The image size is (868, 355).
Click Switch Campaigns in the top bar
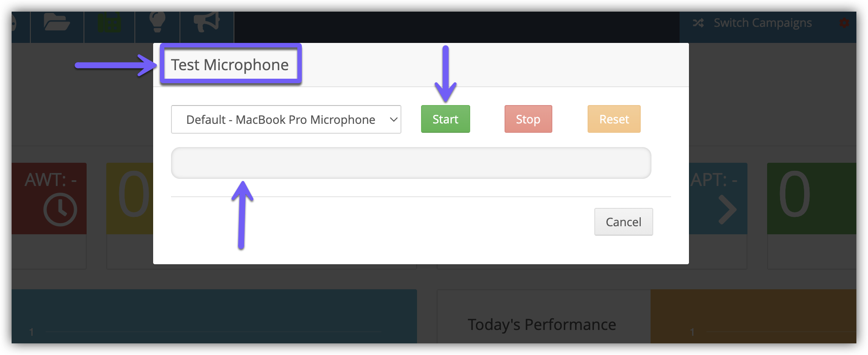(x=763, y=23)
